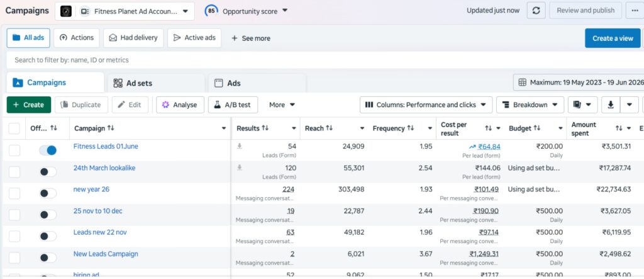This screenshot has height=279, width=644.
Task: Turn off Fitness Leads 01June campaign toggle
Action: click(48, 150)
